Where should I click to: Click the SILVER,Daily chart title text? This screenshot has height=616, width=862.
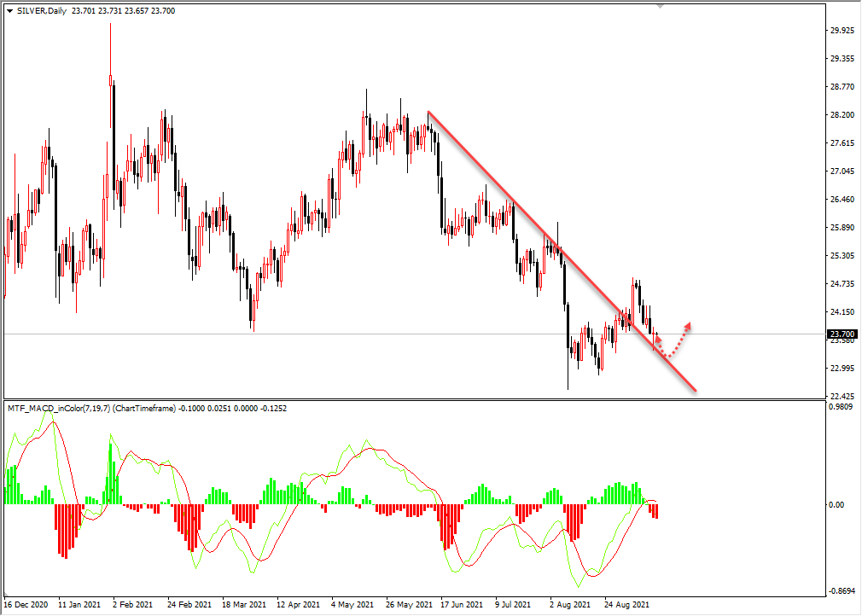tap(42, 11)
